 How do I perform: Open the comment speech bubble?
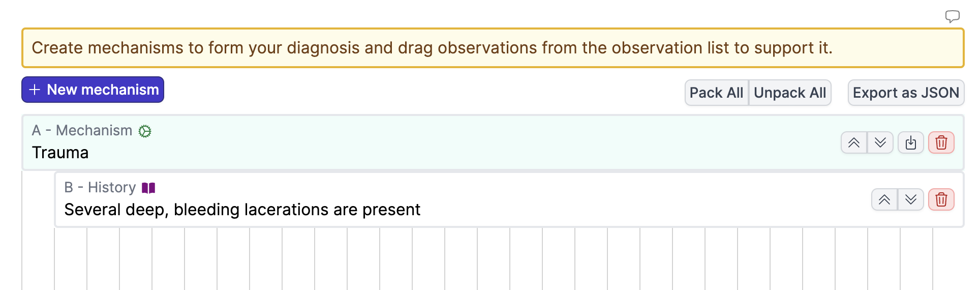952,16
